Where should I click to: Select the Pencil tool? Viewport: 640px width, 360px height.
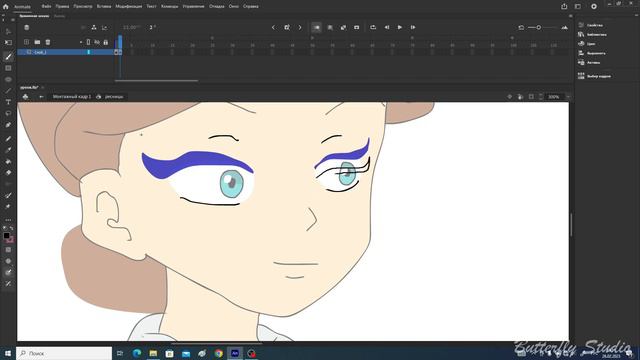click(8, 139)
